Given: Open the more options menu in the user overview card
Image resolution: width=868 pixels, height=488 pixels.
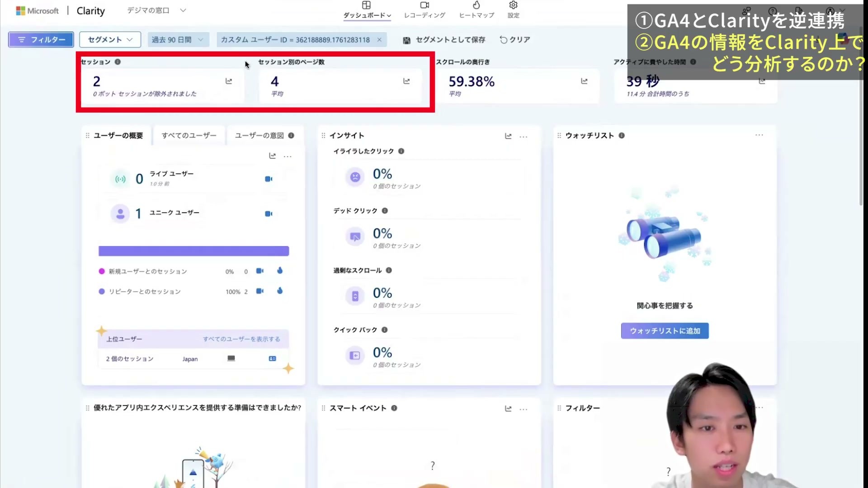Looking at the screenshot, I should pos(288,156).
